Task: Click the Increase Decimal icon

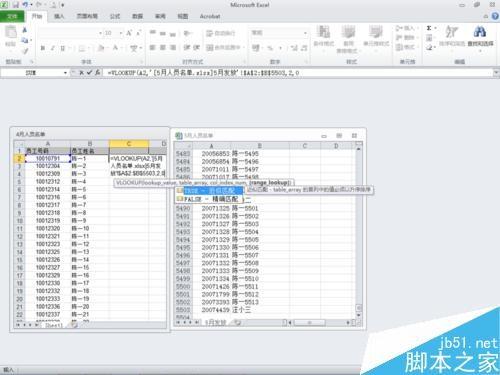Action: click(294, 48)
